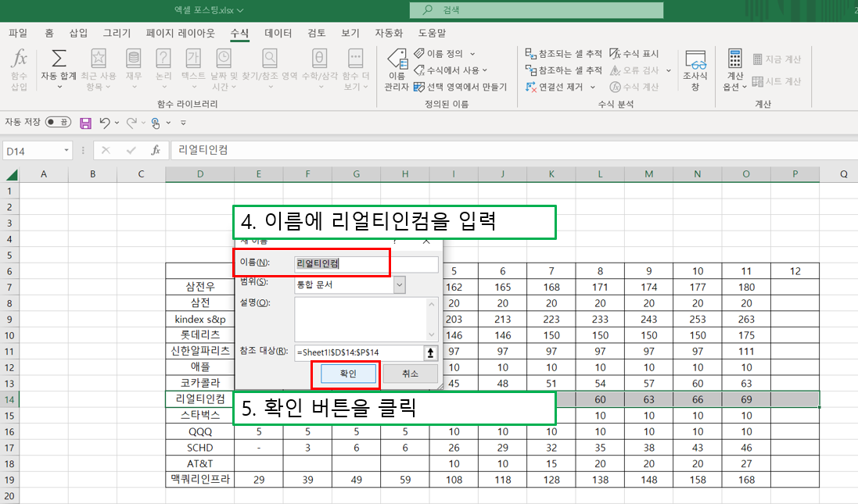
Task: Expand the 수식에서 사용 dropdown
Action: [x=485, y=70]
